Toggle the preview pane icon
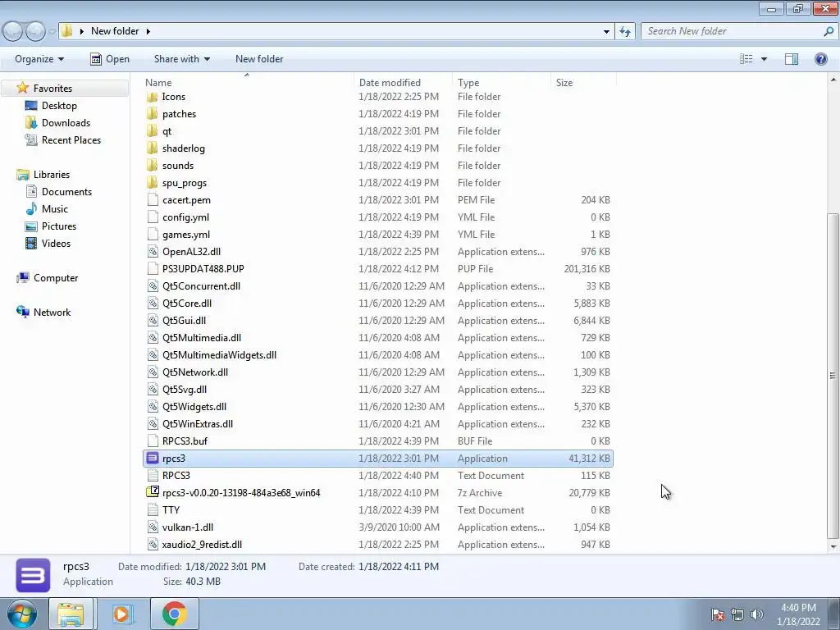The width and height of the screenshot is (840, 630). coord(792,59)
